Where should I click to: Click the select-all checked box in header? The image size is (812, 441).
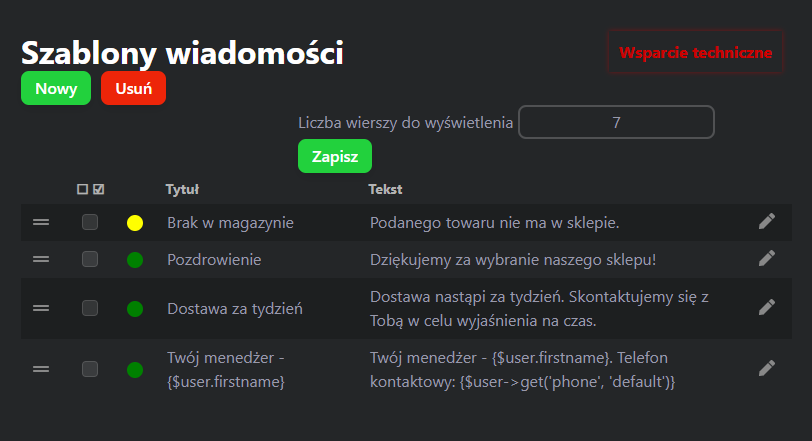[98, 189]
